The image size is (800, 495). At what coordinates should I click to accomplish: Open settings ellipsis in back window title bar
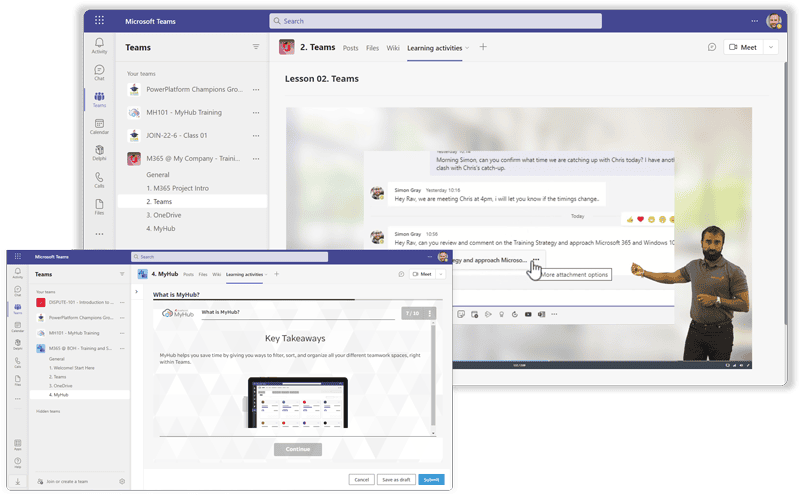[754, 21]
